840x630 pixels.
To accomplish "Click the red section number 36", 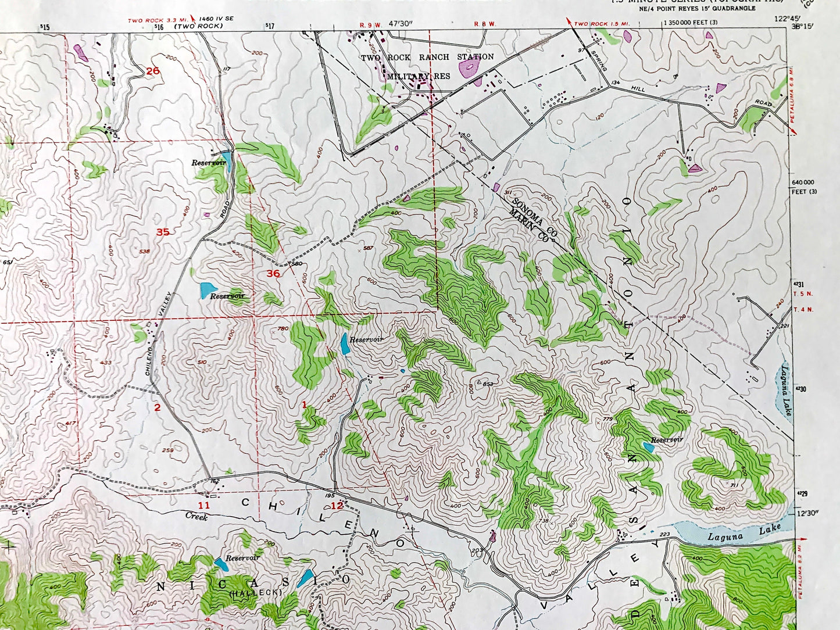I will (273, 273).
